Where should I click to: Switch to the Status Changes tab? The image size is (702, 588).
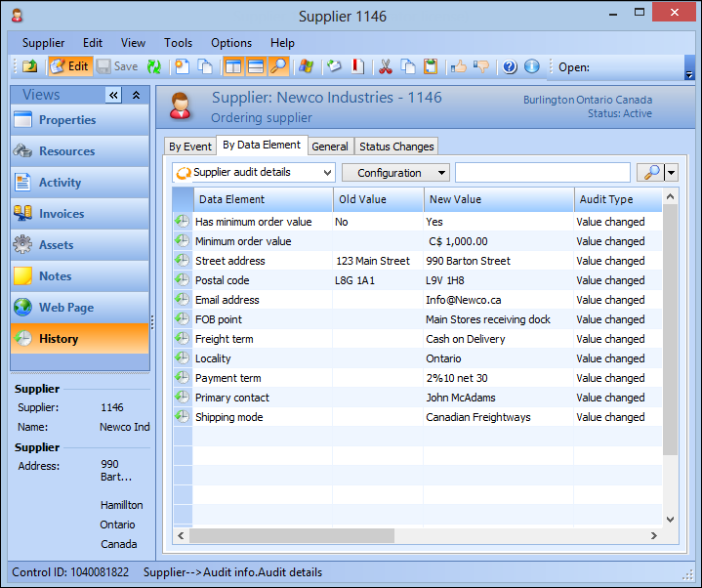point(396,147)
